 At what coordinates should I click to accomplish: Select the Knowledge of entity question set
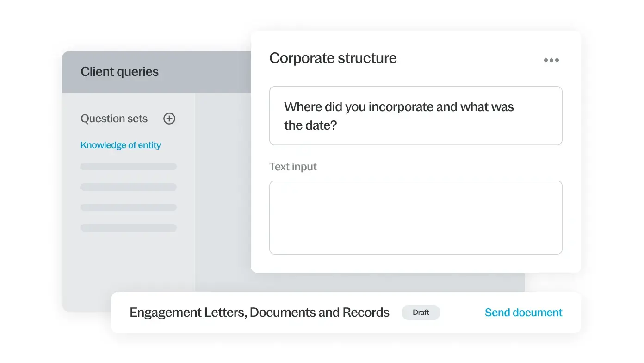coord(121,145)
